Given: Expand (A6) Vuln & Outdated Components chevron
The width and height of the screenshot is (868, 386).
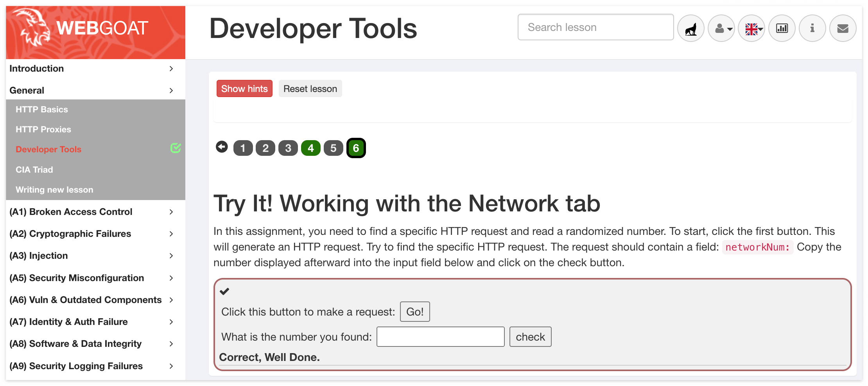Looking at the screenshot, I should pos(171,300).
